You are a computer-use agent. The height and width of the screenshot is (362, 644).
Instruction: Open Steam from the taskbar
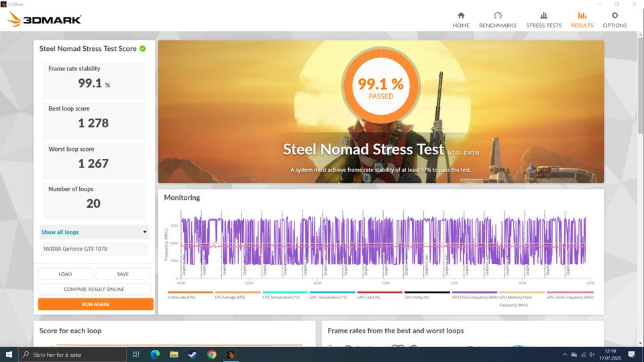(193, 354)
